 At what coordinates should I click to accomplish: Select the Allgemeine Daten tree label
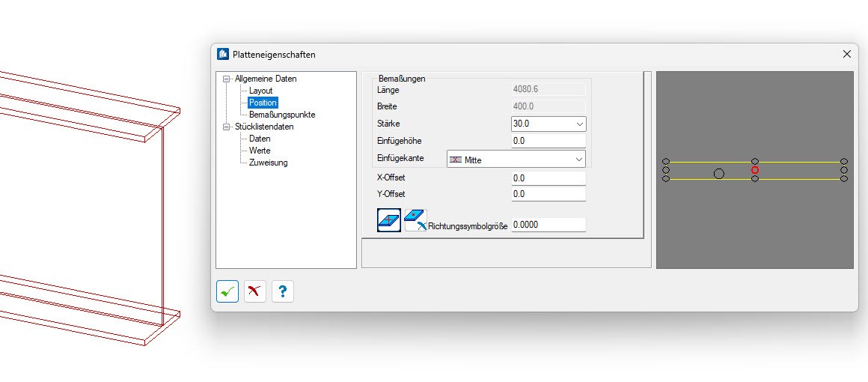(266, 79)
